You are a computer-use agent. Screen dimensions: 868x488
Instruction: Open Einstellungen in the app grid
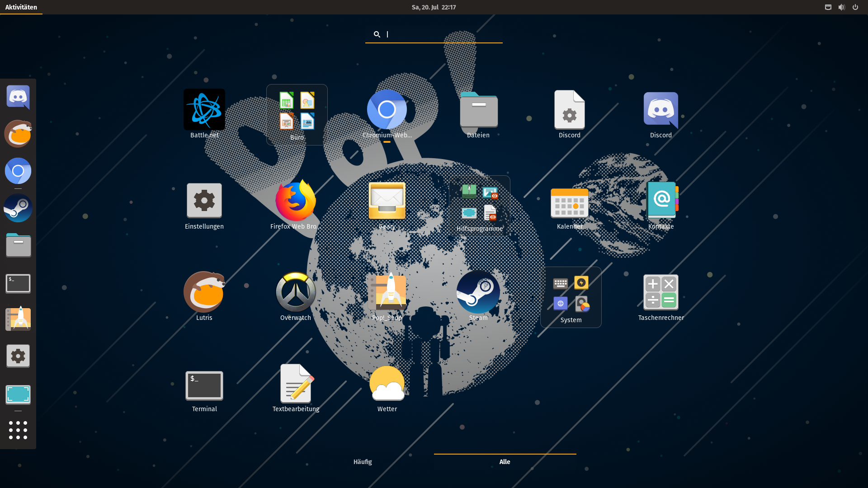point(204,205)
